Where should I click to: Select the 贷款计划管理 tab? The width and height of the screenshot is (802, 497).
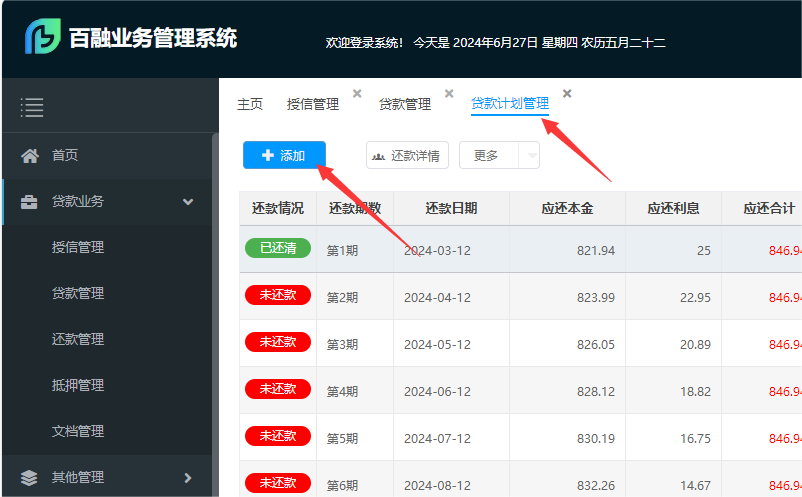coord(510,104)
